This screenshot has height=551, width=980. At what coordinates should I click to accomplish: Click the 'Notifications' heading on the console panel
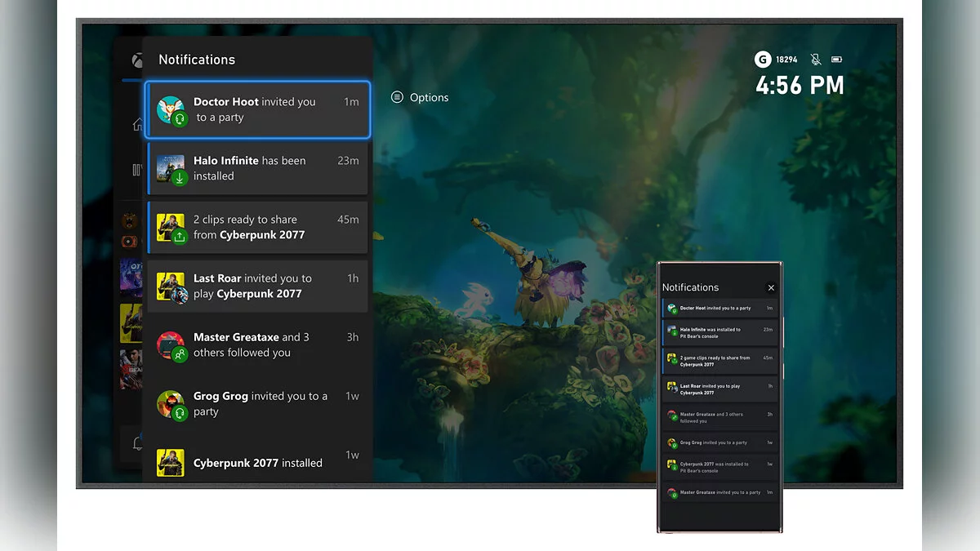tap(197, 60)
